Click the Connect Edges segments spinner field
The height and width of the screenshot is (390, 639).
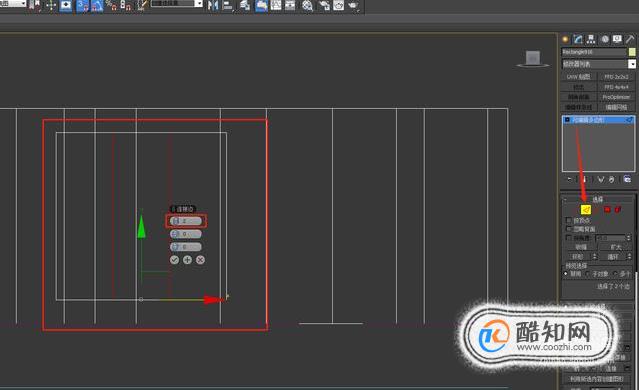(186, 221)
